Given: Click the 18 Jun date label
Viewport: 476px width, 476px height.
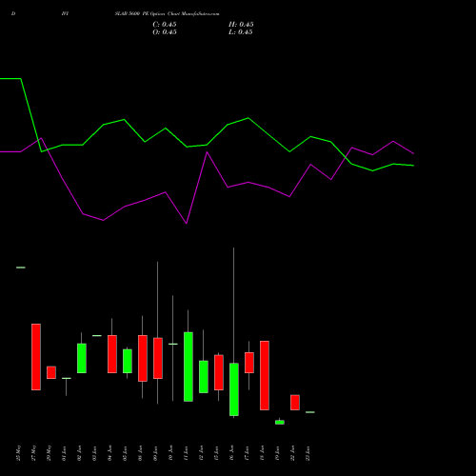Looking at the screenshot, I should point(262,453).
